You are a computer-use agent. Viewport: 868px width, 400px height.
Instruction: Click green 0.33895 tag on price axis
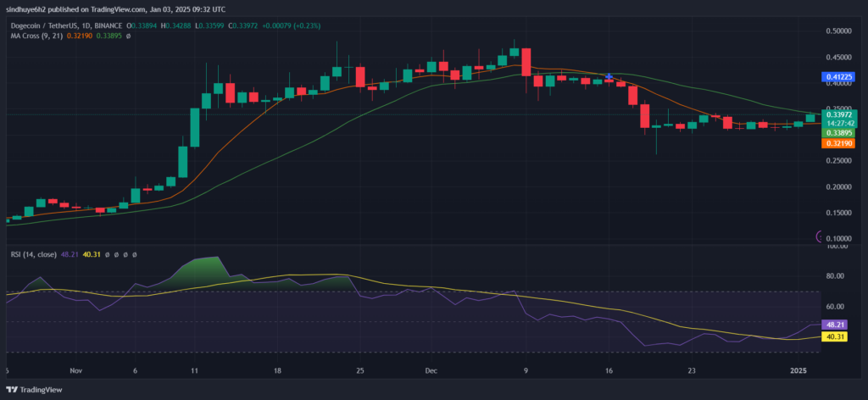point(838,133)
